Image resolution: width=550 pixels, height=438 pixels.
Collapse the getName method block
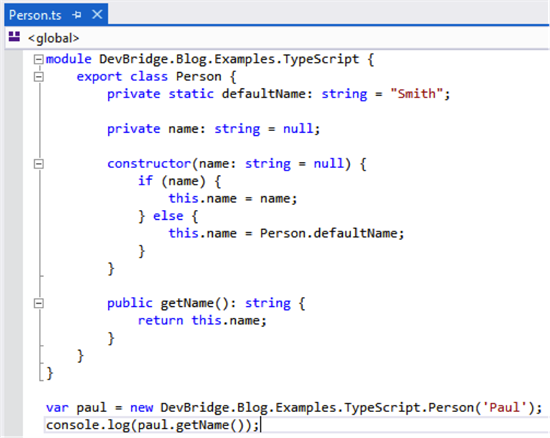pos(38,303)
